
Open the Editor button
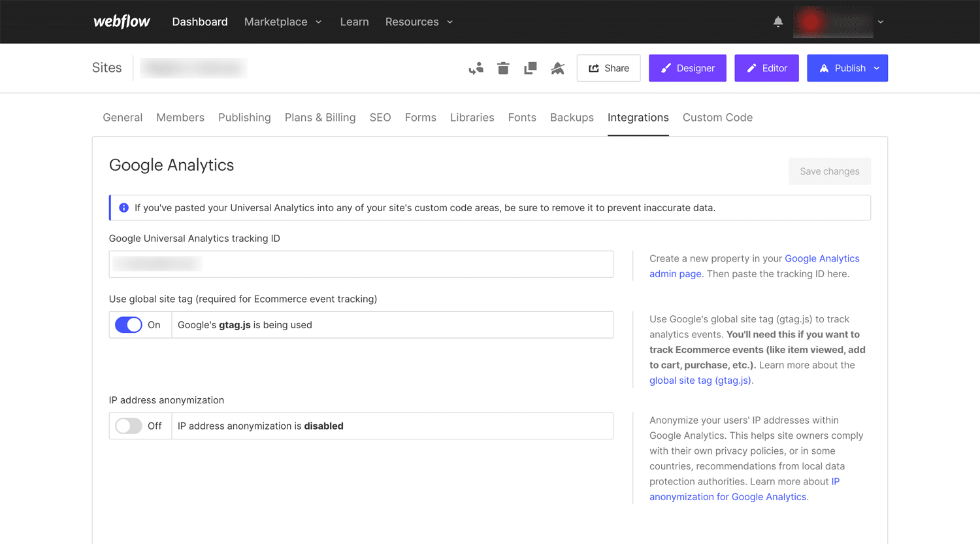click(766, 68)
